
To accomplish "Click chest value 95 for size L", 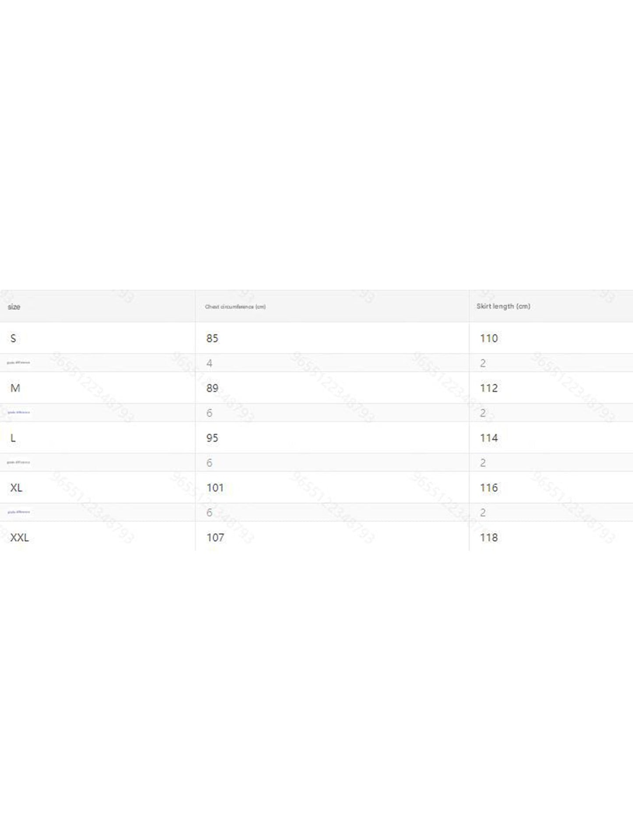I will (x=212, y=438).
